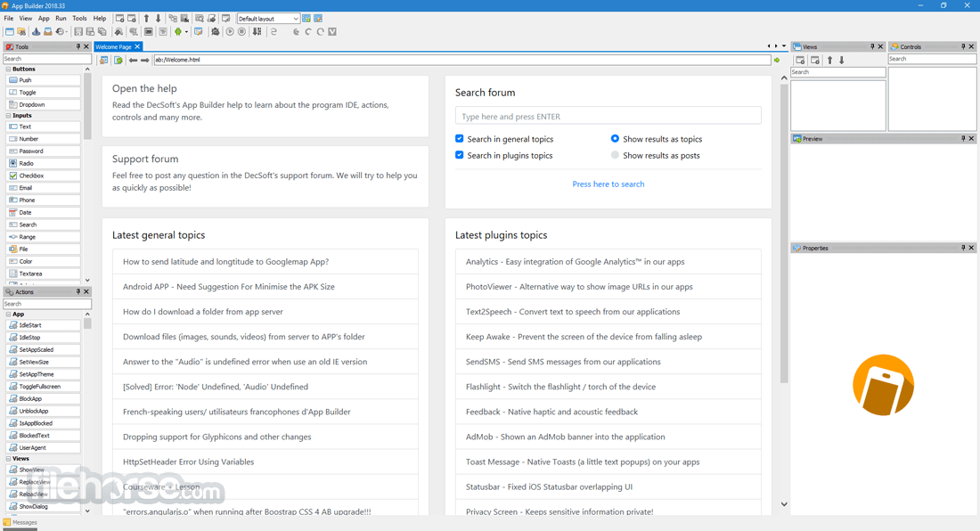Viewport: 980px width, 531px height.
Task: Pin the Controls panel
Action: point(963,47)
